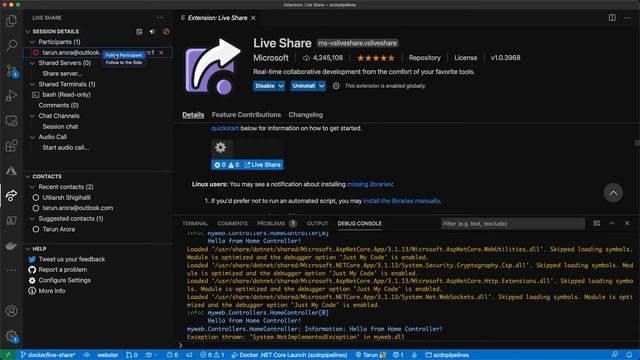Image resolution: width=640 pixels, height=360 pixels.
Task: Select the Live Share activity bar icon
Action: (x=11, y=196)
